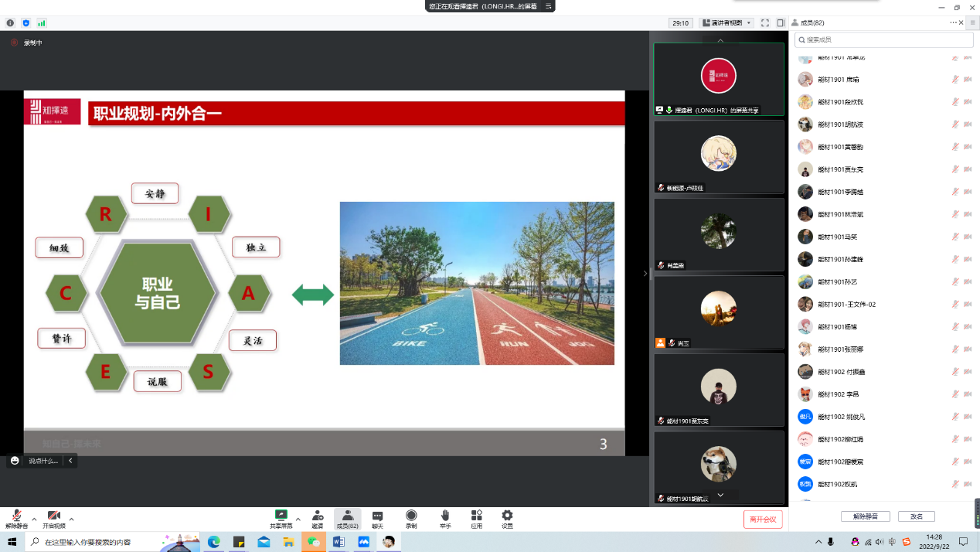
Task: Expand video options arrow beside 开启视频
Action: pos(72,519)
